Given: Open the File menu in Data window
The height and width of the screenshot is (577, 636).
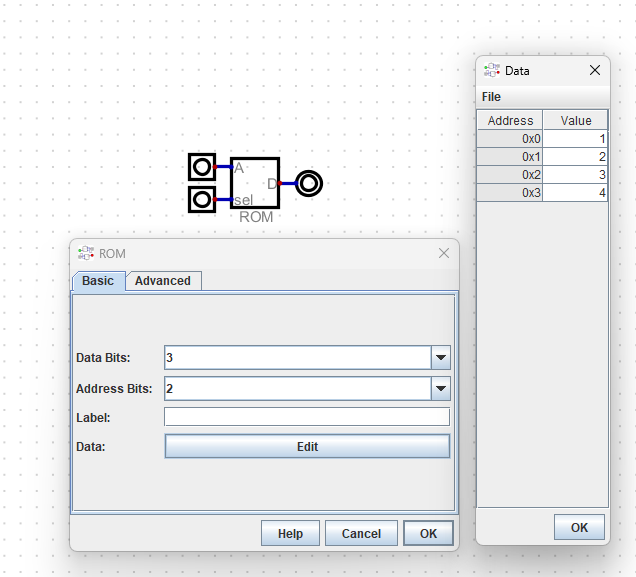Looking at the screenshot, I should pos(491,97).
